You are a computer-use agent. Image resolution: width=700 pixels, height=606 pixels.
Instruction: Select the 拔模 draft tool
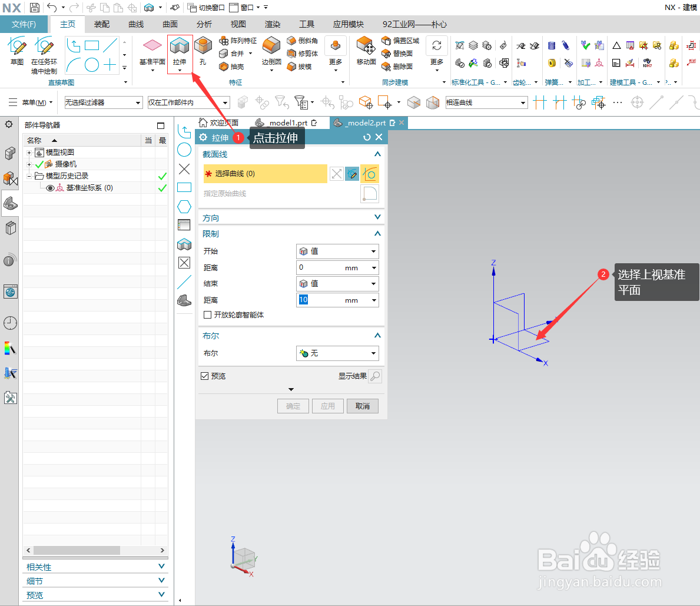(299, 67)
